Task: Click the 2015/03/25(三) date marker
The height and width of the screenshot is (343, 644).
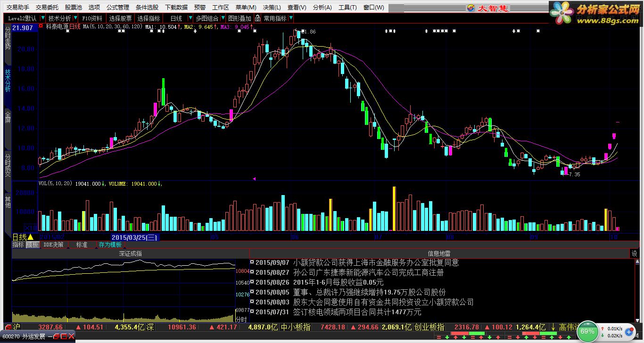Action: [x=134, y=237]
